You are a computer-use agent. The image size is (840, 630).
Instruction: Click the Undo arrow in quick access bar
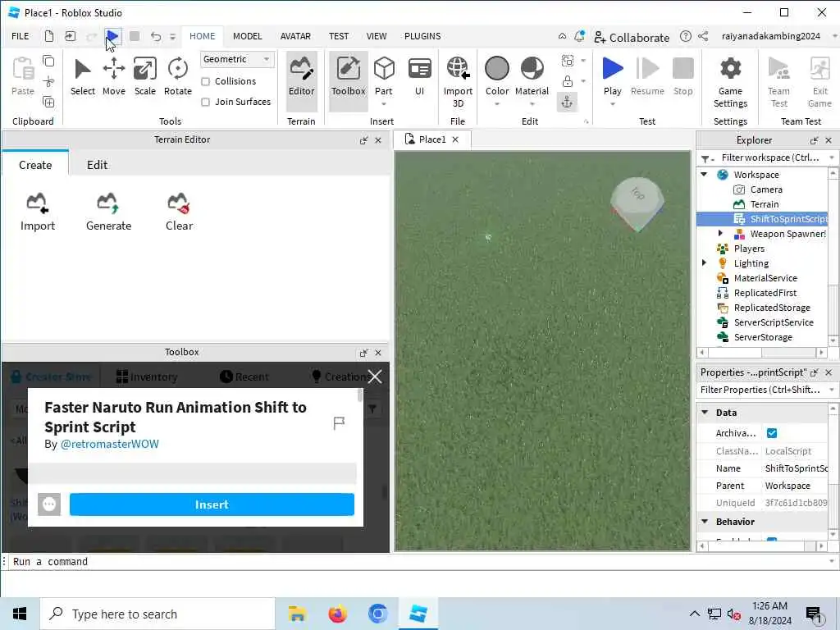pos(156,36)
